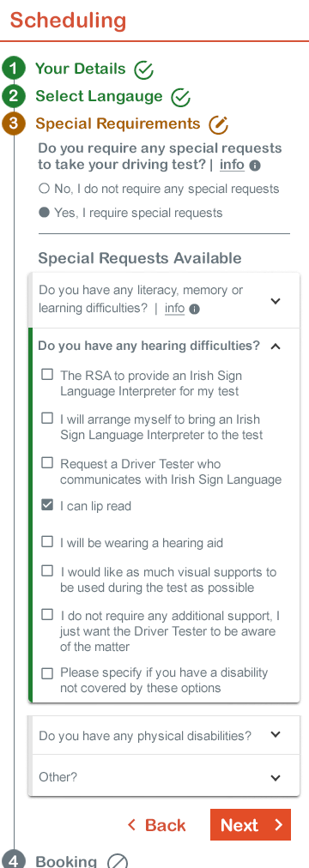
Task: Go Back to the previous step
Action: pos(157,825)
